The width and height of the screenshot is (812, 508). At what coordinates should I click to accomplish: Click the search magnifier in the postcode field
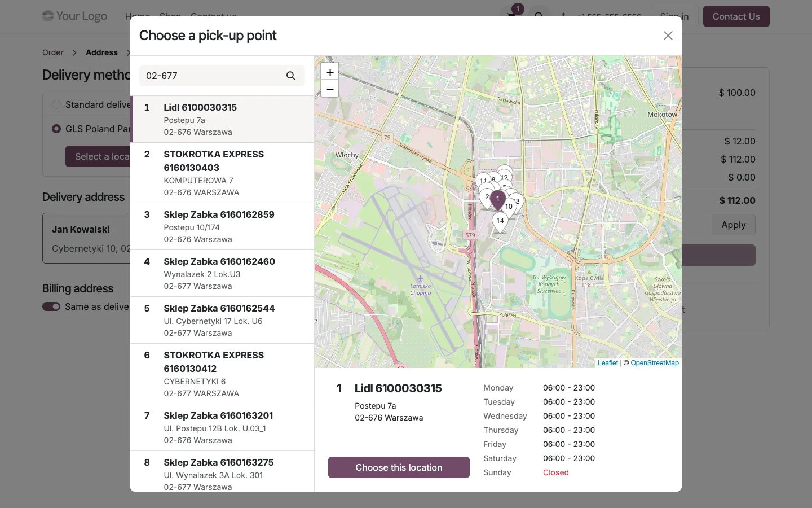(x=291, y=76)
